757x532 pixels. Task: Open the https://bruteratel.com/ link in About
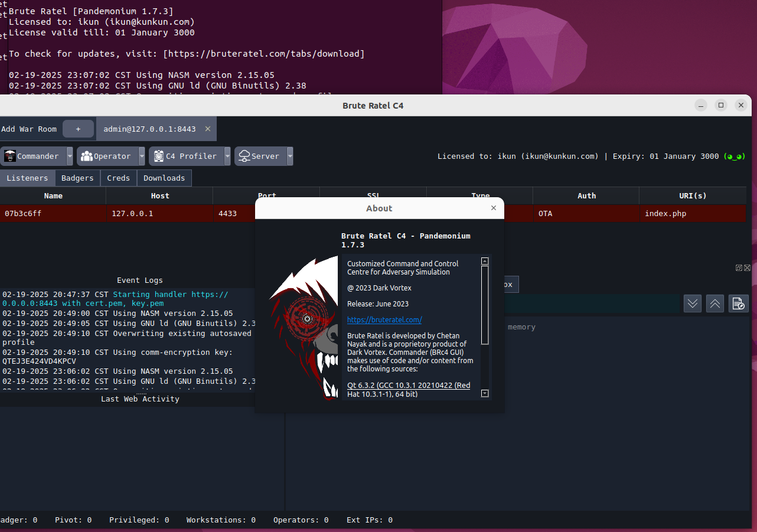coord(384,320)
